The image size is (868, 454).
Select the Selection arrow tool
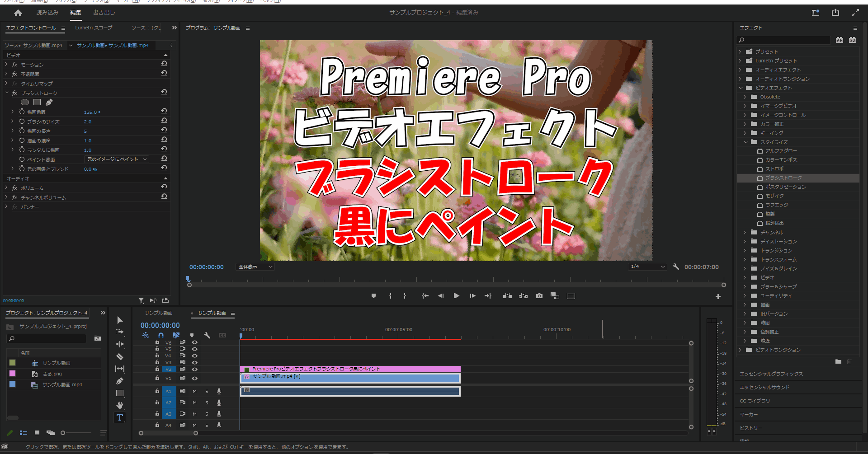pyautogui.click(x=120, y=320)
